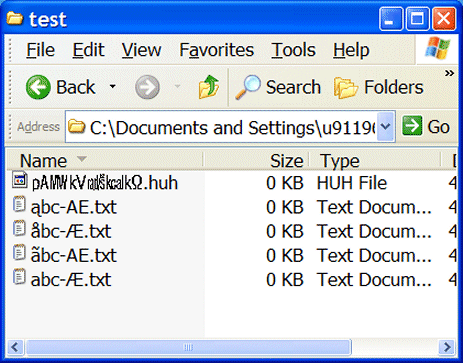Screen dimensions: 463x363
Task: Click the Windows flag logo
Action: 437,49
